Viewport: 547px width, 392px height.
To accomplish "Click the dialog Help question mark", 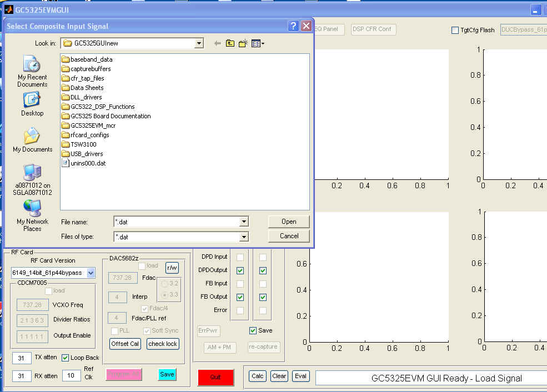I will (x=293, y=26).
